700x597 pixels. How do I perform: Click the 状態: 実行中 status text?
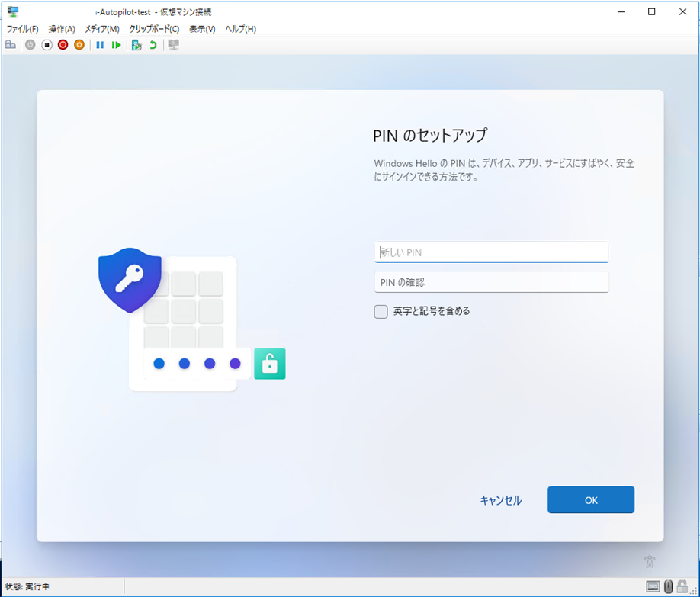27,586
